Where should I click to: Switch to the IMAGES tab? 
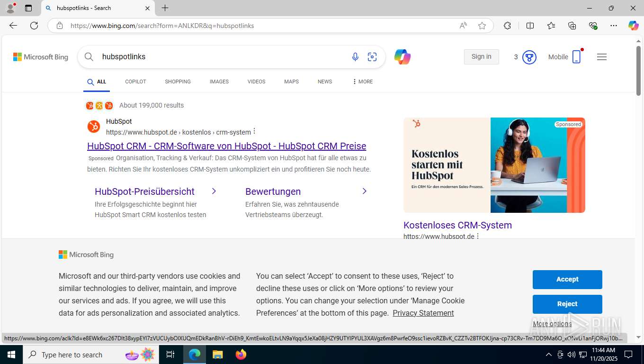tap(219, 82)
